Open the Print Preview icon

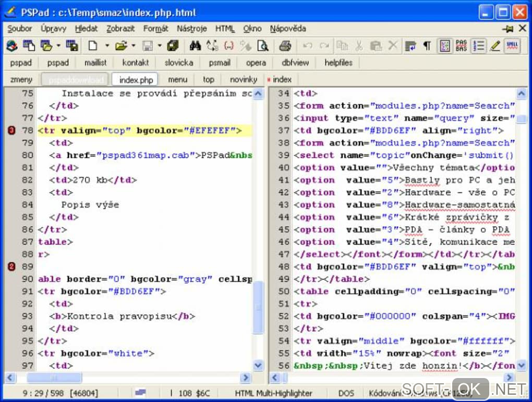point(263,46)
